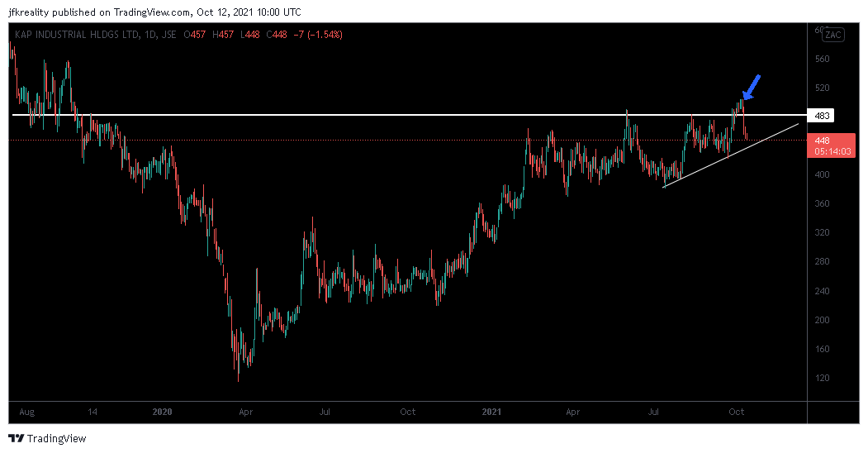Image resolution: width=868 pixels, height=453 pixels.
Task: Click the 320 price axis label
Action: (822, 232)
